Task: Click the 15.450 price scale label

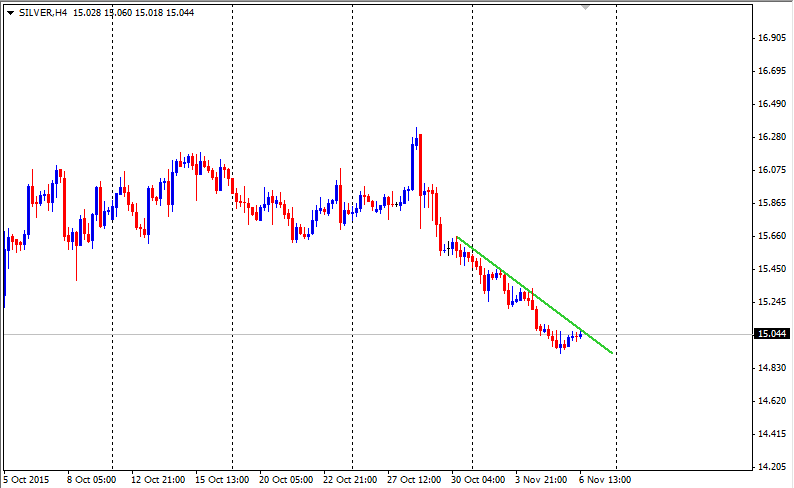Action: click(772, 269)
